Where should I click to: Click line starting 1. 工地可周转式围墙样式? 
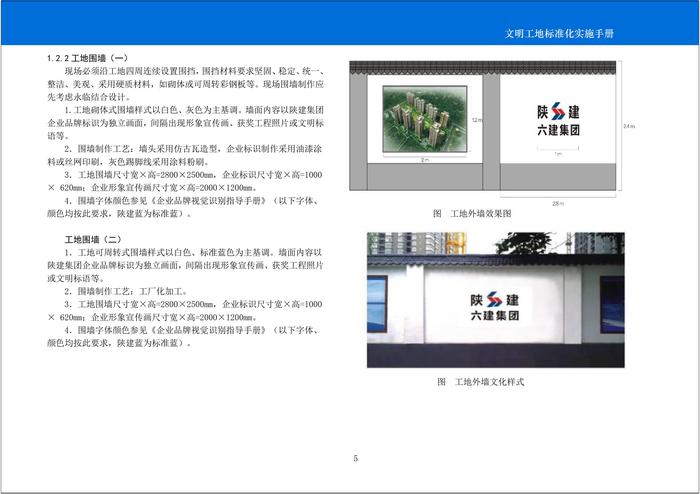tap(186, 265)
